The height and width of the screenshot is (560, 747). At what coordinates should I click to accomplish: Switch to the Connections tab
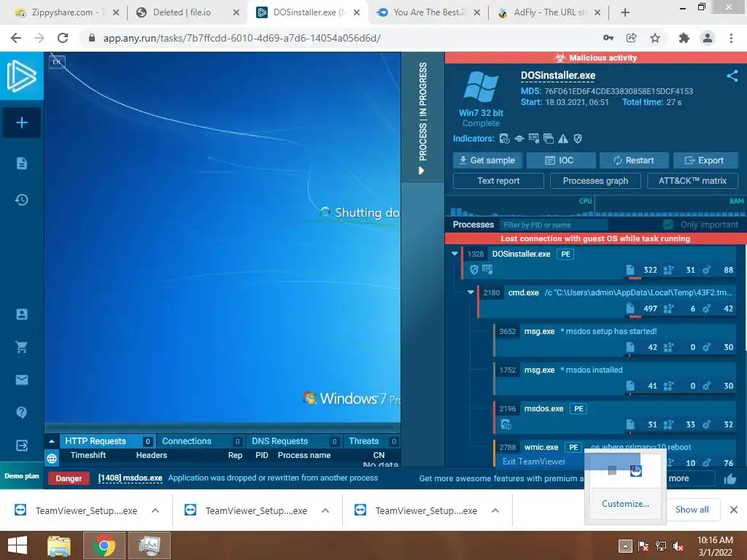tap(201, 441)
